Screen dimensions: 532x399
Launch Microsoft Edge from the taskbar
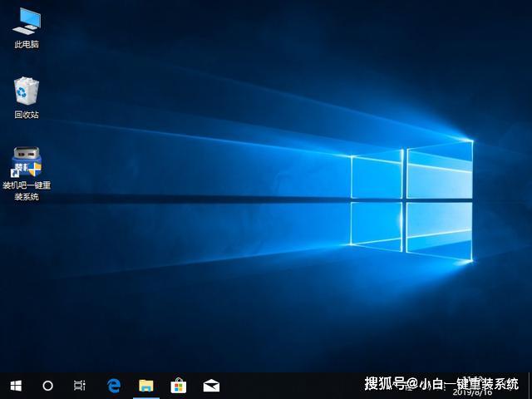click(114, 386)
